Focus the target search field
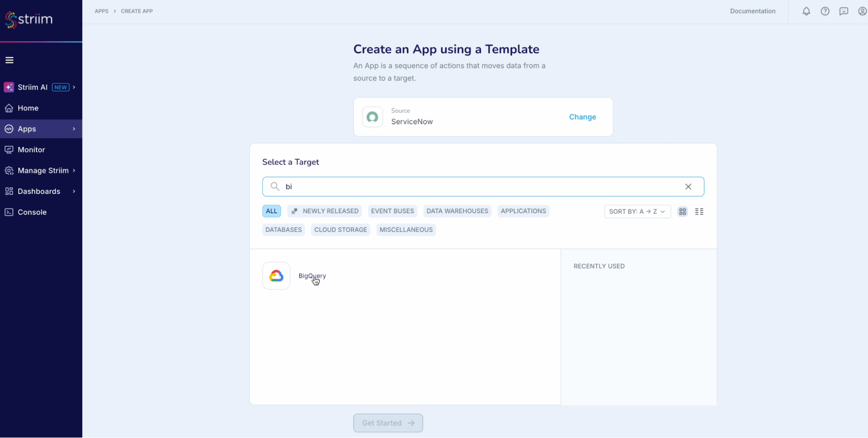Screen dimensions: 868x438 483,187
